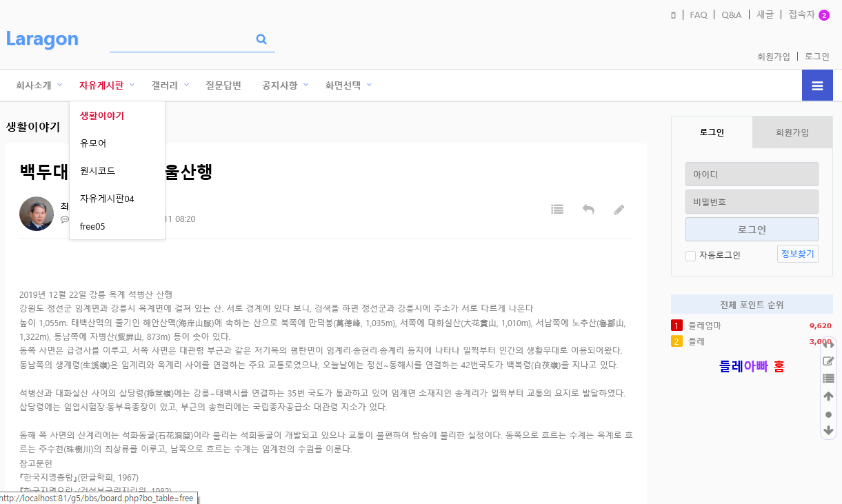Screen dimensions: 842x504
Task: Click the floating scroll-to-top up arrow
Action: [828, 396]
